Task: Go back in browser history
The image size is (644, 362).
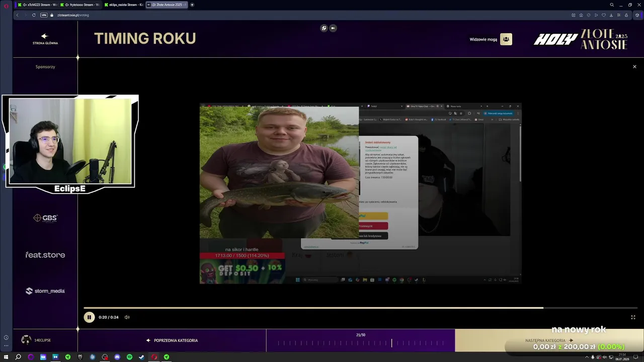Action: (x=17, y=15)
